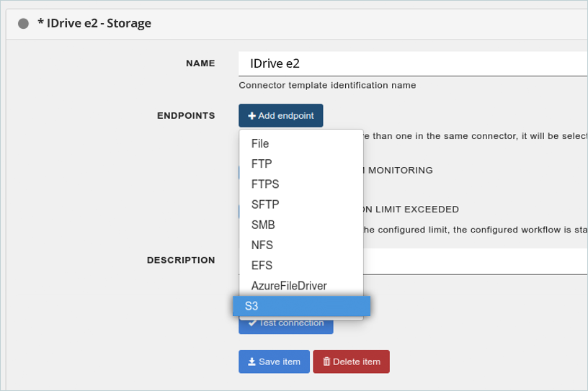
Task: Pick the EFS endpoint option
Action: coord(262,266)
